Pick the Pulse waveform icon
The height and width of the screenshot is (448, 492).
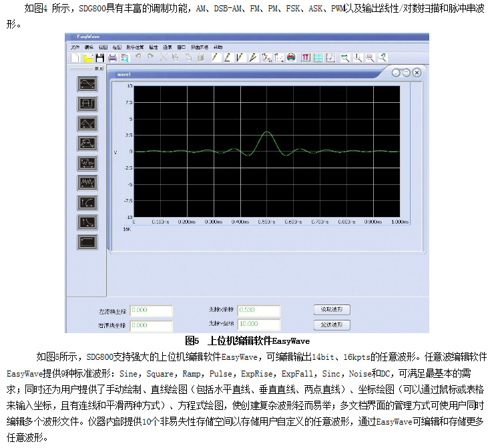coord(88,143)
